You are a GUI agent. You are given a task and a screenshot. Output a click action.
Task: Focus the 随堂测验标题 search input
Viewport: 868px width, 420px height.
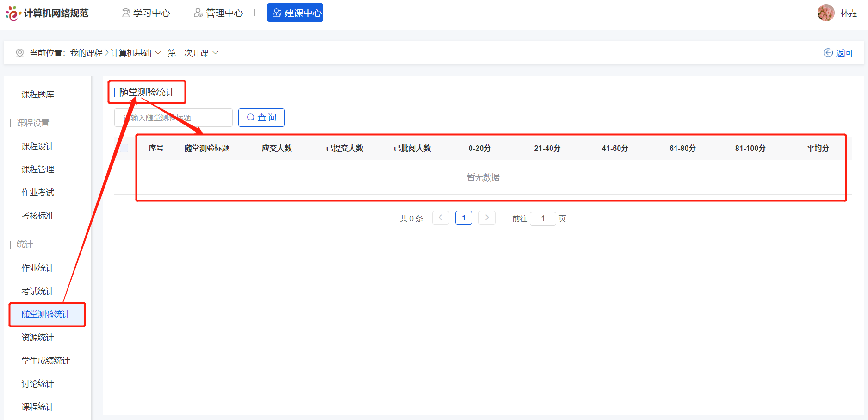click(x=174, y=118)
